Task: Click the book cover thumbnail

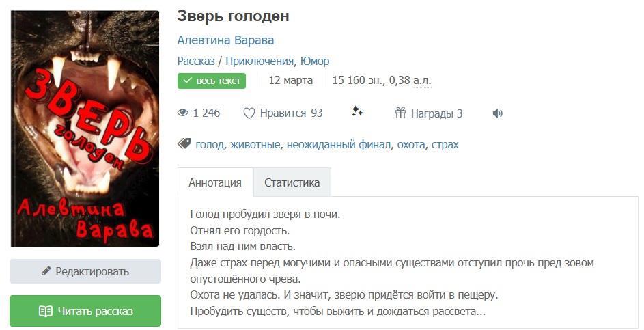Action: tap(85, 128)
